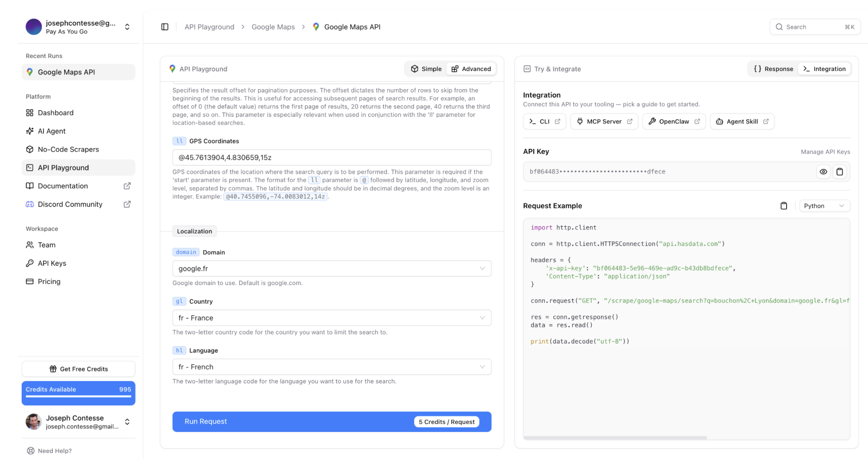Open API Keys in the sidebar
868x459 pixels.
[78, 263]
